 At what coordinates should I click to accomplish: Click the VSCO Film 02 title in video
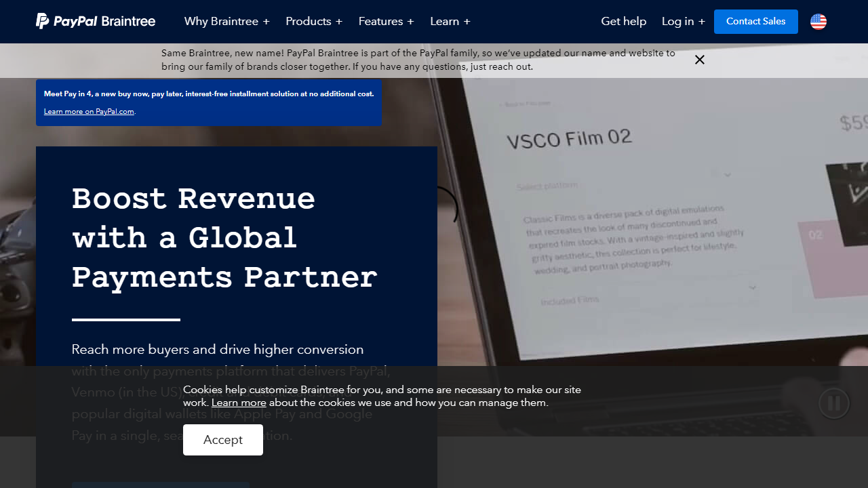click(569, 139)
